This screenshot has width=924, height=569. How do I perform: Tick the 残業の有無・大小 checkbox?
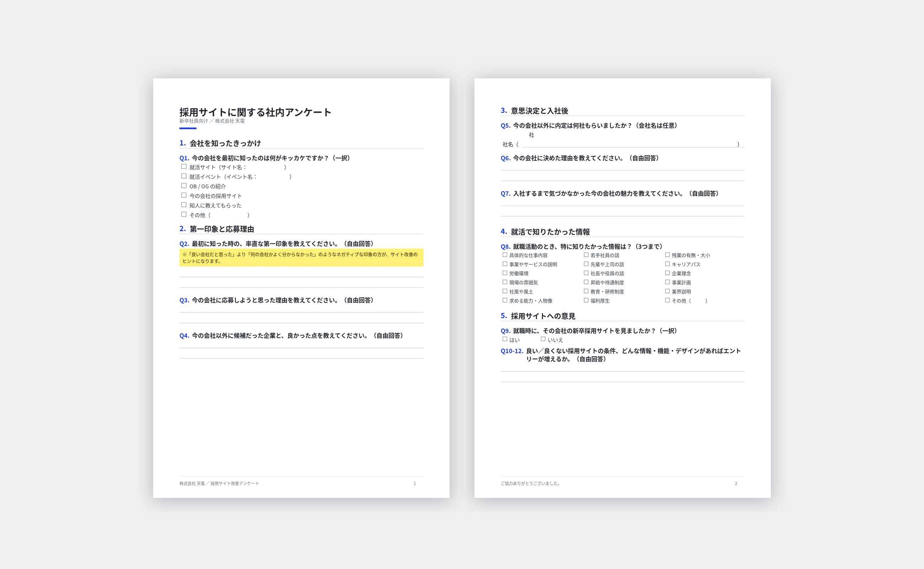point(667,255)
